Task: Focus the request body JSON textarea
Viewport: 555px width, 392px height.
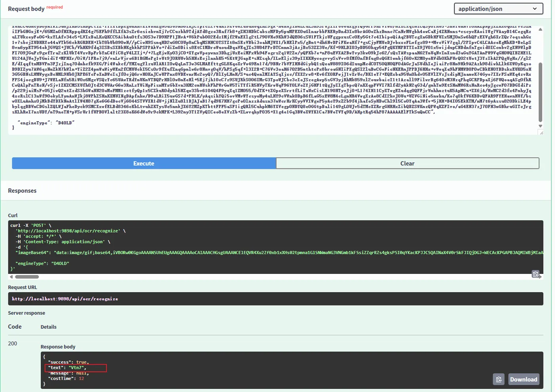Action: (x=273, y=80)
